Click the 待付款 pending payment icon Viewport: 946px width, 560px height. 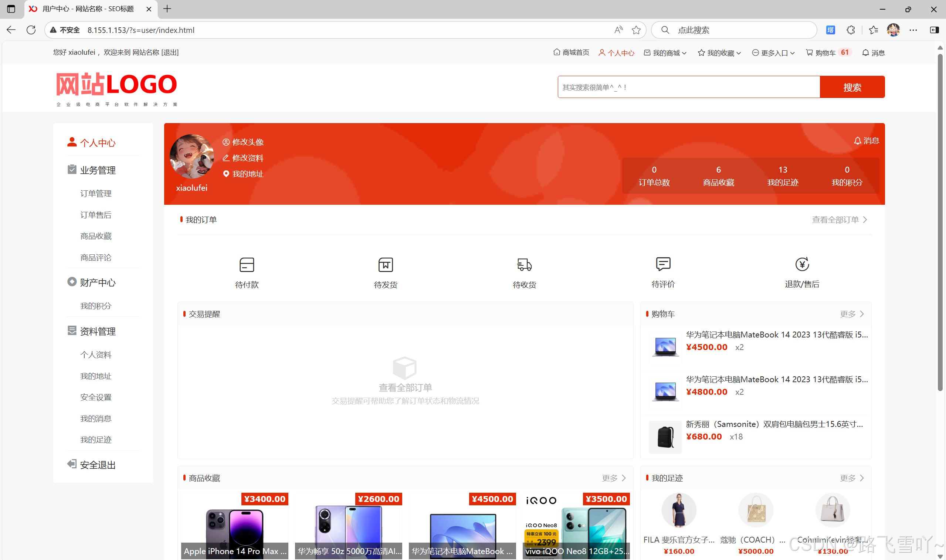247,265
